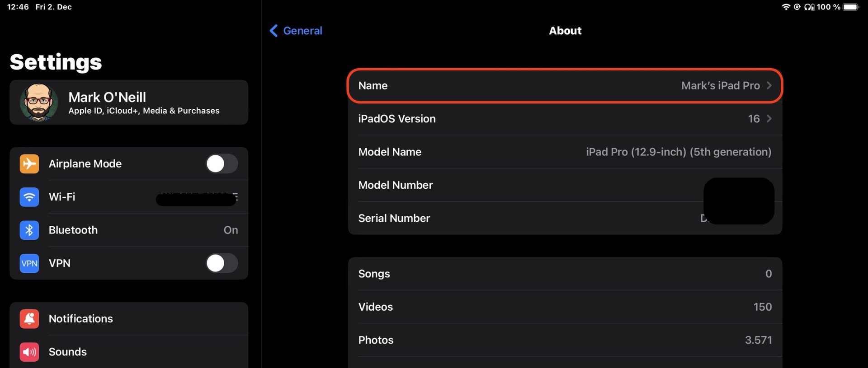Tap Mark O'Neill's profile avatar
The width and height of the screenshot is (868, 368).
tap(39, 102)
